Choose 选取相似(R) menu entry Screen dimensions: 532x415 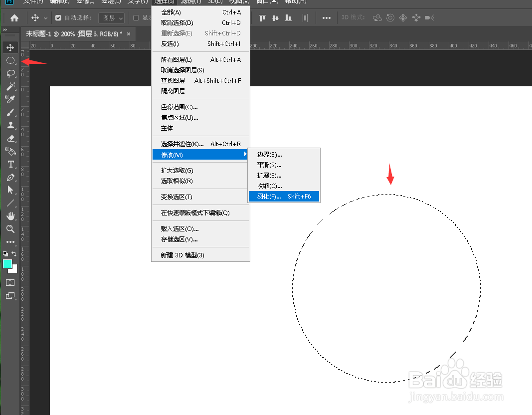(200, 181)
